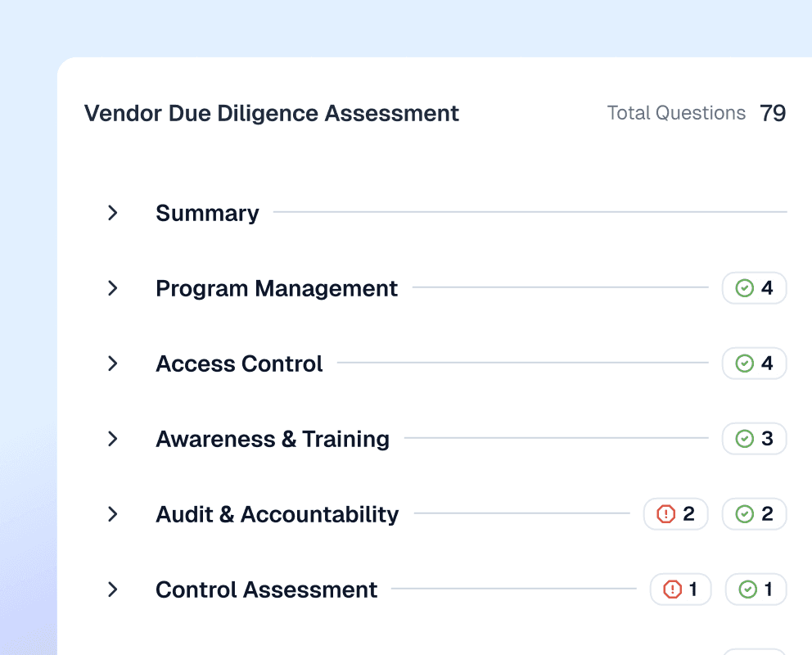Click Audit & Accountability green check icon
Image resolution: width=812 pixels, height=655 pixels.
click(744, 514)
